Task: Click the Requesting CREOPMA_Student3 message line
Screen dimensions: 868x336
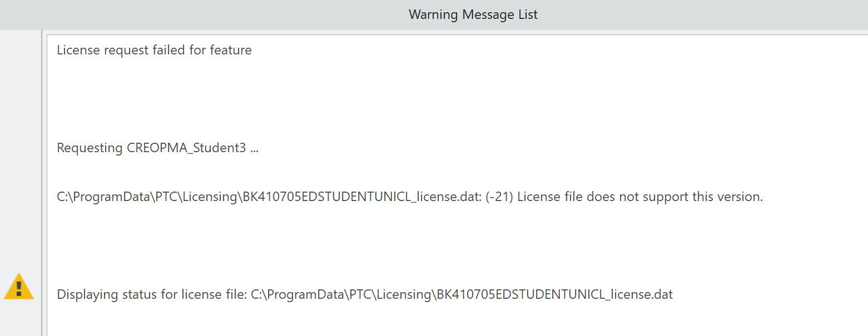Action: click(x=157, y=148)
